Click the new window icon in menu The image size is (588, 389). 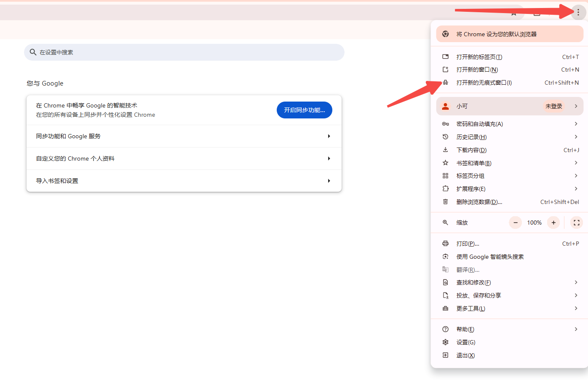point(445,70)
